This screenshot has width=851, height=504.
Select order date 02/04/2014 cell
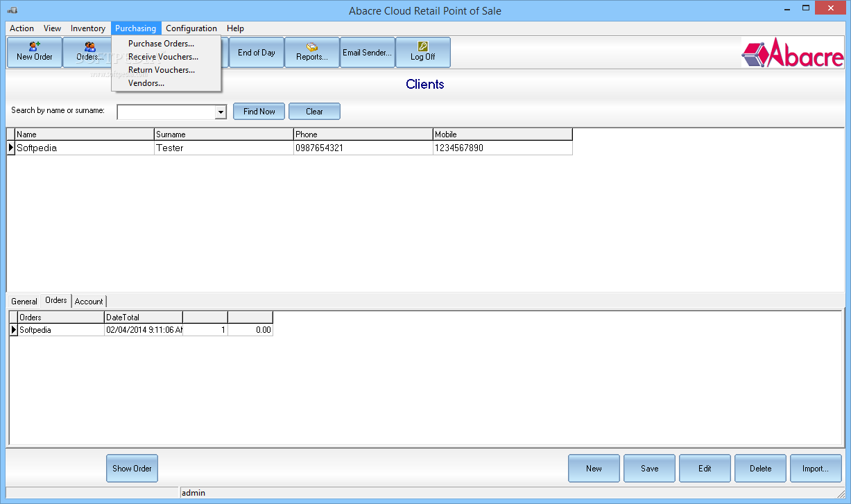(143, 330)
